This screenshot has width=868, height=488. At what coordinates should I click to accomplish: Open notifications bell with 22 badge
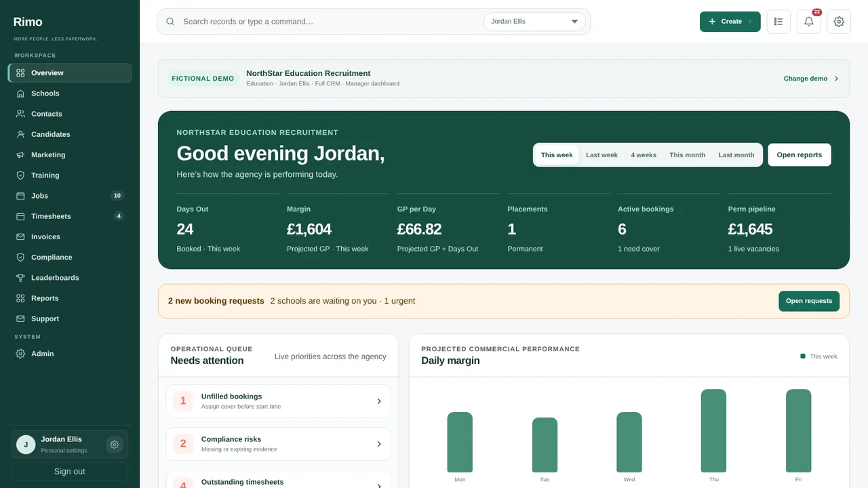pyautogui.click(x=809, y=22)
